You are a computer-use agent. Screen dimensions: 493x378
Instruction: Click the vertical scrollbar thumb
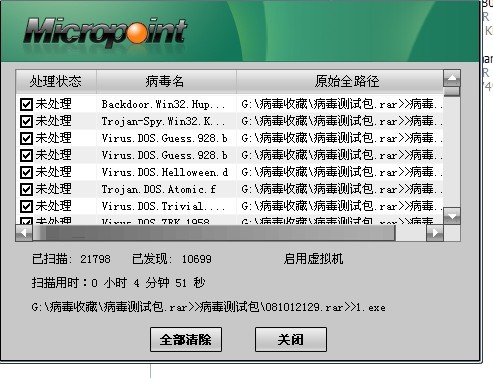pos(452,91)
